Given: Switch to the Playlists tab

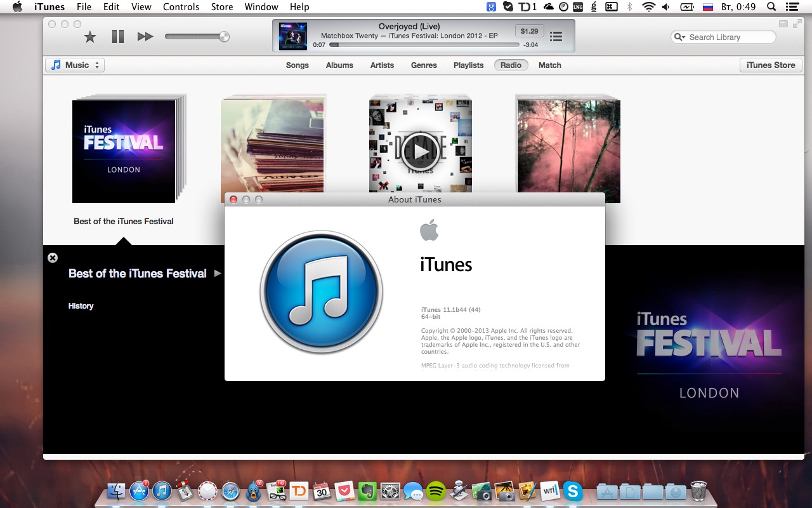Looking at the screenshot, I should pos(468,65).
